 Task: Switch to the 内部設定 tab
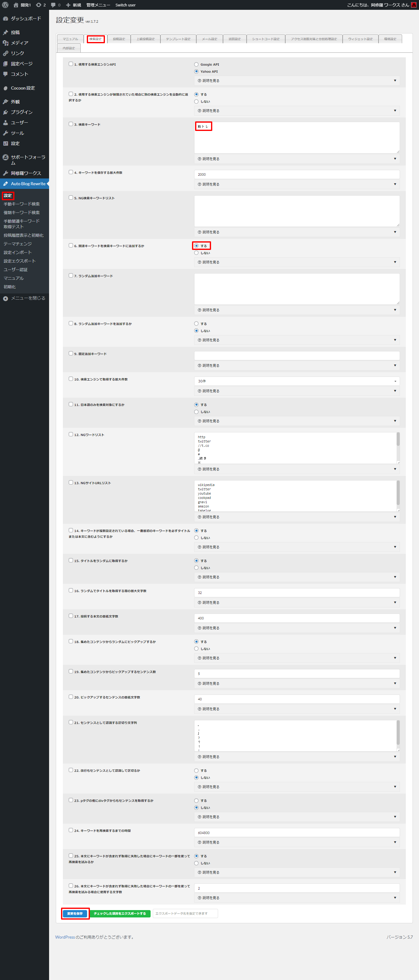tap(68, 48)
